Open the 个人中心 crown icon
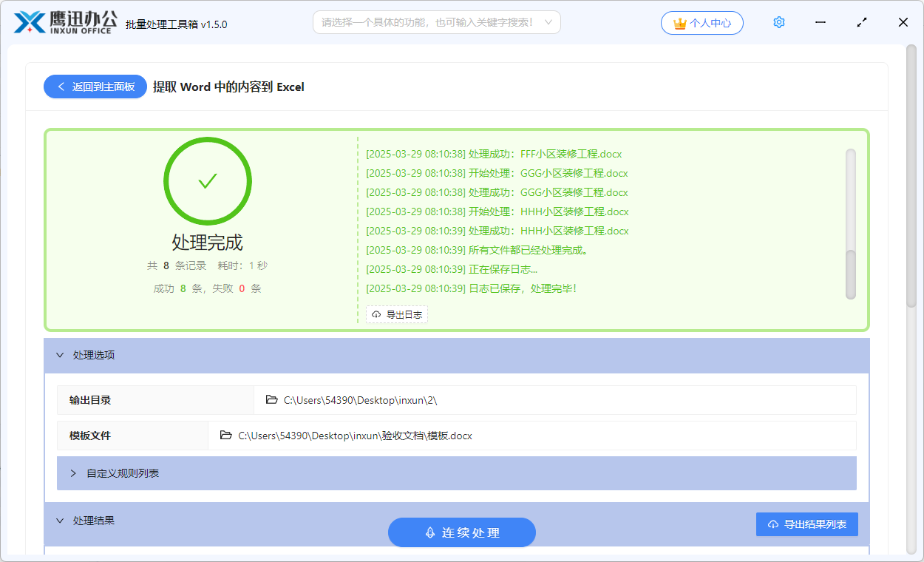Screen dimensions: 924x562 point(680,22)
